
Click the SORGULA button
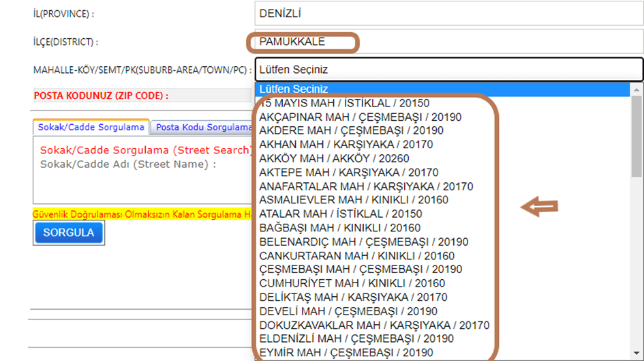click(x=69, y=233)
